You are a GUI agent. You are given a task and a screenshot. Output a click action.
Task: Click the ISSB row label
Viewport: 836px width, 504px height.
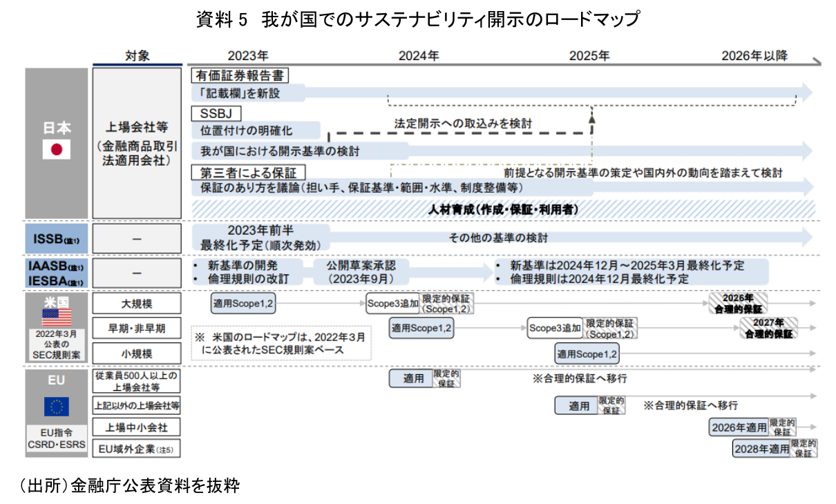(57, 238)
